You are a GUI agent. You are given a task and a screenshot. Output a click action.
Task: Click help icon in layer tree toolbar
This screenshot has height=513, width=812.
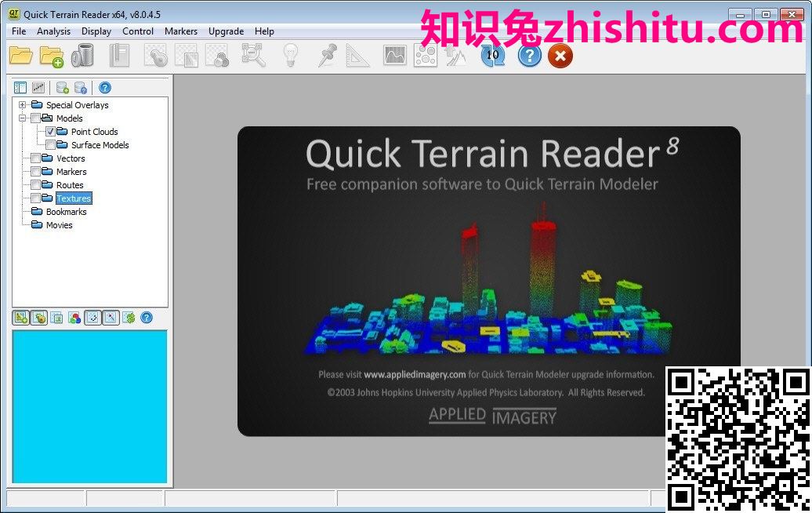[x=104, y=88]
